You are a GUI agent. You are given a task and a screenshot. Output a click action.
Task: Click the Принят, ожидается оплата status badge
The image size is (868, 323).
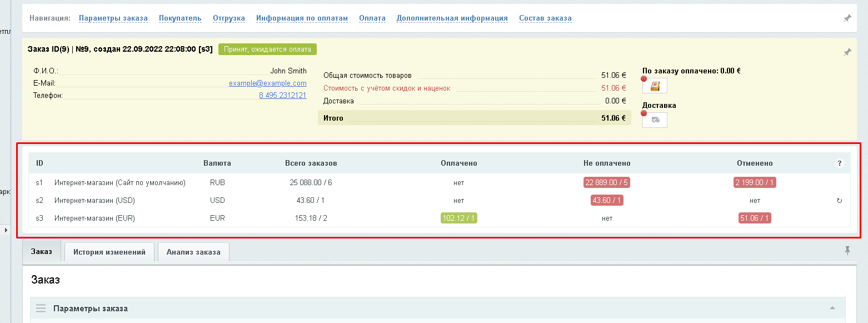coord(267,49)
